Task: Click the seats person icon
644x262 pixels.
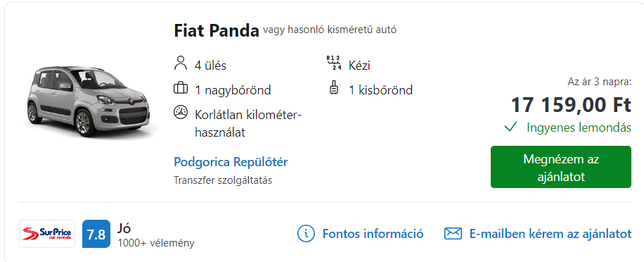Action: (x=180, y=64)
